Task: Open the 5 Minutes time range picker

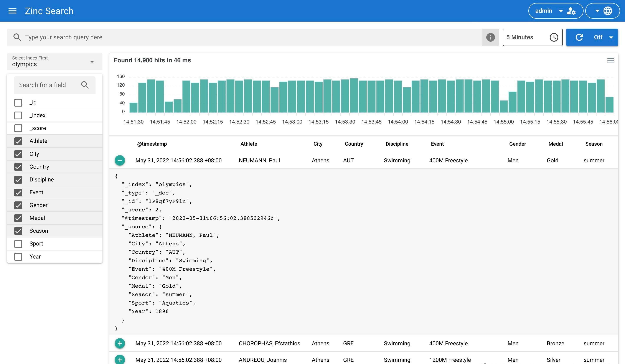Action: coord(533,37)
